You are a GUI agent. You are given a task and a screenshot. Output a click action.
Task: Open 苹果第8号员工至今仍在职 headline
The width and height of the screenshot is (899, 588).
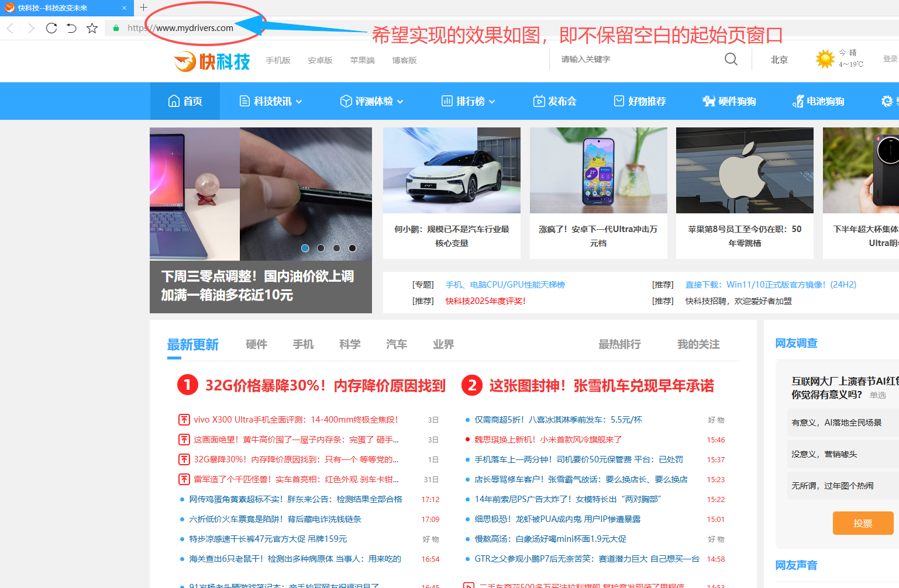pyautogui.click(x=745, y=236)
